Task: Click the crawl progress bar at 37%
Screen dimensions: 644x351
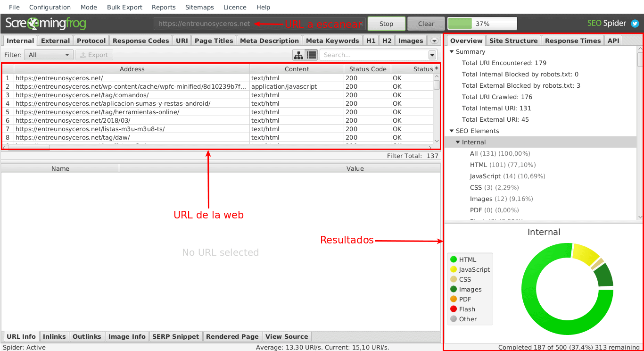Action: (x=482, y=24)
